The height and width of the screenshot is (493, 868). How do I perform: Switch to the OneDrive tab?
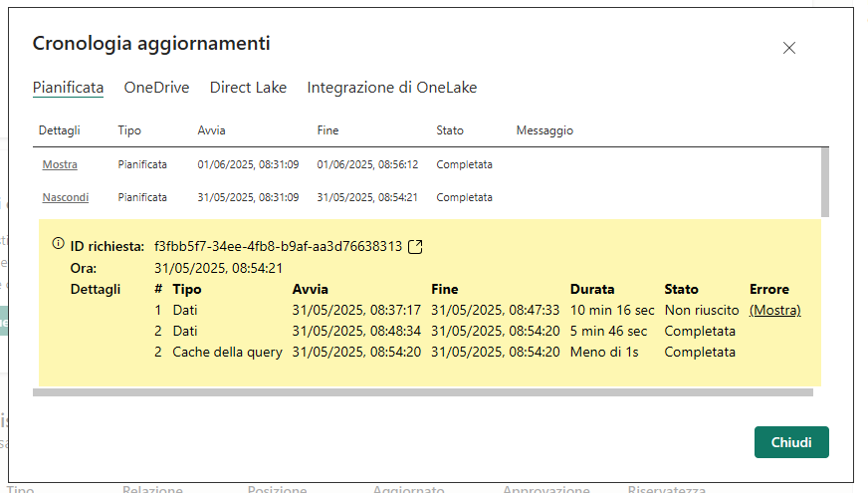tap(156, 88)
